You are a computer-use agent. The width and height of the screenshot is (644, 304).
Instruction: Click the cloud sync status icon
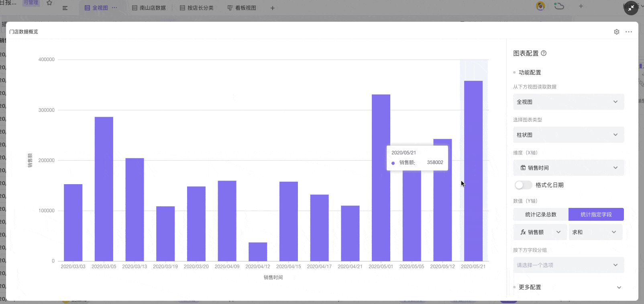click(559, 6)
